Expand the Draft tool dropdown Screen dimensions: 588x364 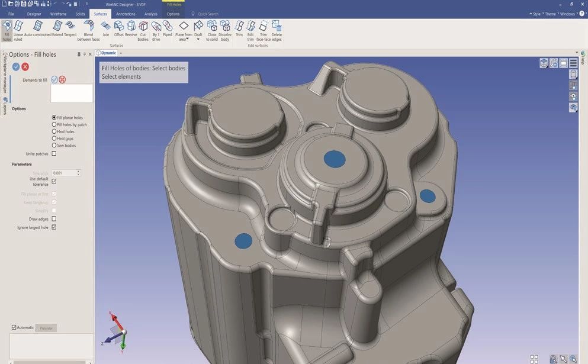198,39
